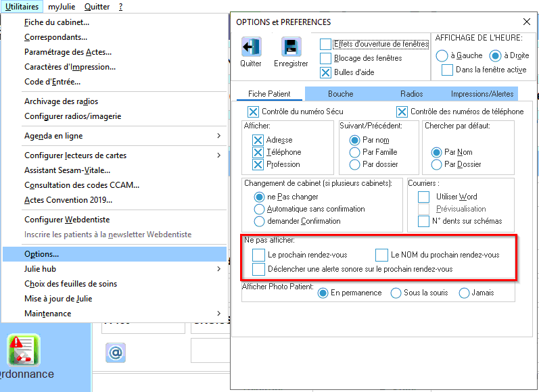Uncheck Bulles d'aide checkbox
The width and height of the screenshot is (539, 392).
pos(325,72)
